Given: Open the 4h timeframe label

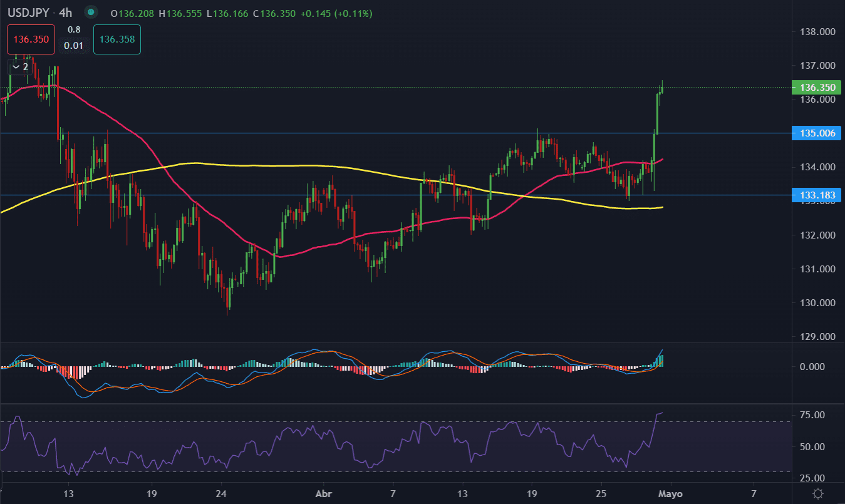Looking at the screenshot, I should pyautogui.click(x=66, y=13).
